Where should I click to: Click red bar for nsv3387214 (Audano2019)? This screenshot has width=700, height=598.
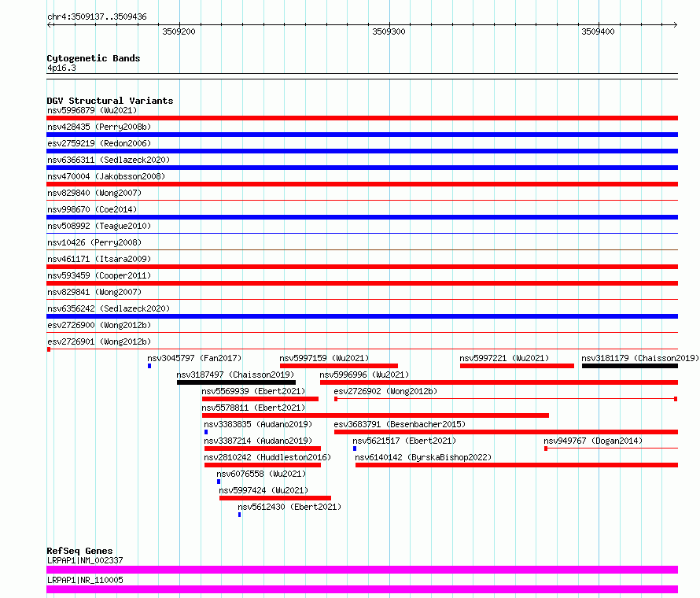(x=263, y=448)
